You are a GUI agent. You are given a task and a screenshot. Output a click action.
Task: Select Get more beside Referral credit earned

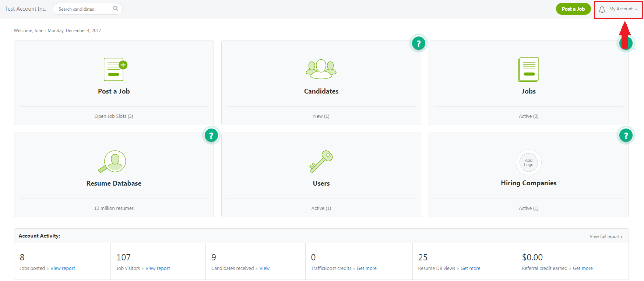point(583,268)
